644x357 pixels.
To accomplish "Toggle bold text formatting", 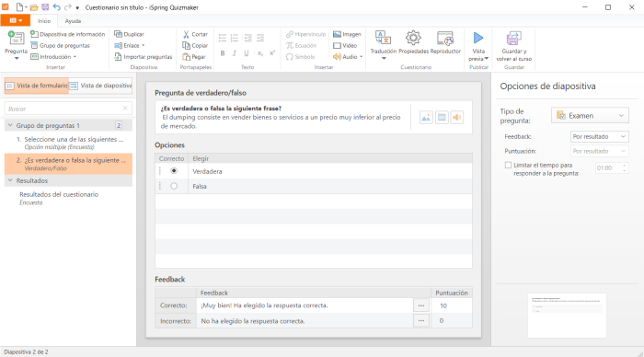I will coord(223,53).
